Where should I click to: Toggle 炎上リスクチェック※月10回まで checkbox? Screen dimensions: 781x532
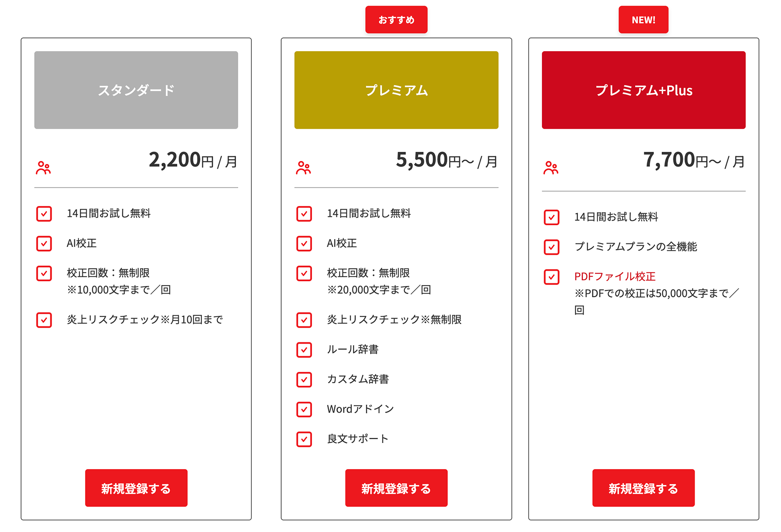(x=44, y=320)
